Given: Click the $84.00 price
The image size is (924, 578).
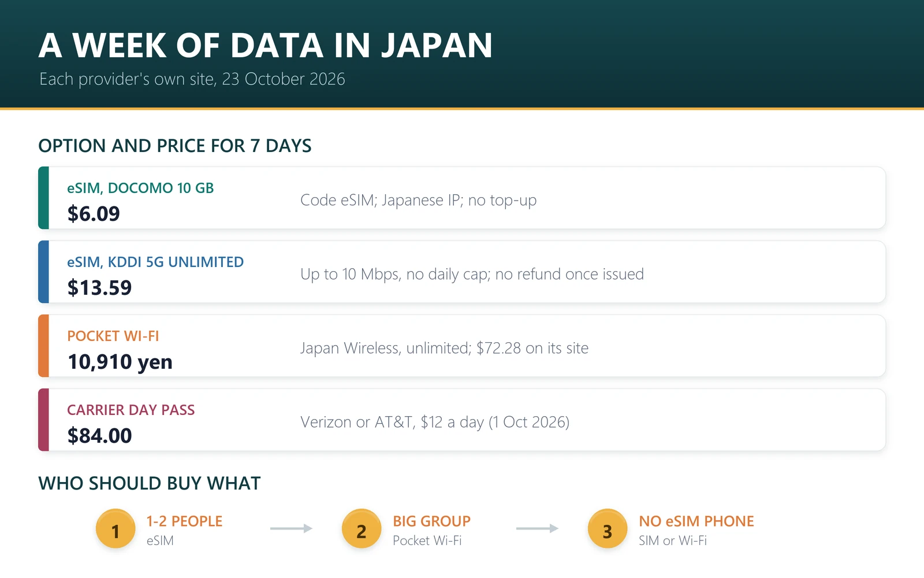Looking at the screenshot, I should click(x=99, y=436).
